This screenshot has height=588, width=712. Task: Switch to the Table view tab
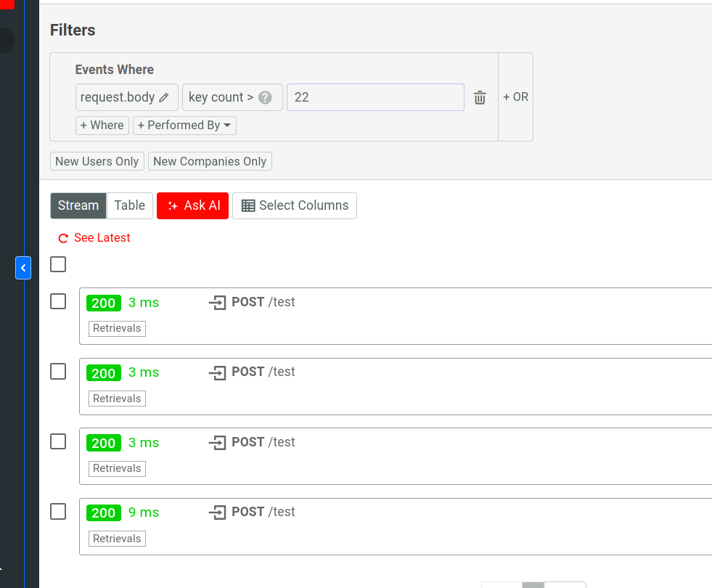[128, 205]
